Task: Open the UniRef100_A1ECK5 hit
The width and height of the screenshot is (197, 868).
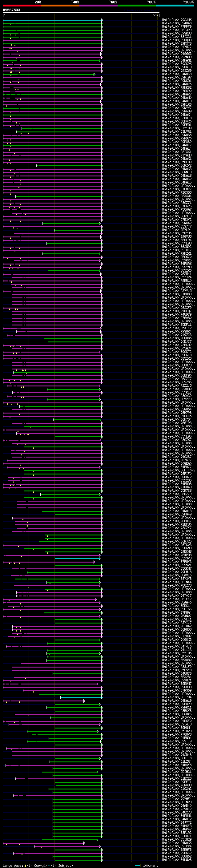Action: point(177,416)
